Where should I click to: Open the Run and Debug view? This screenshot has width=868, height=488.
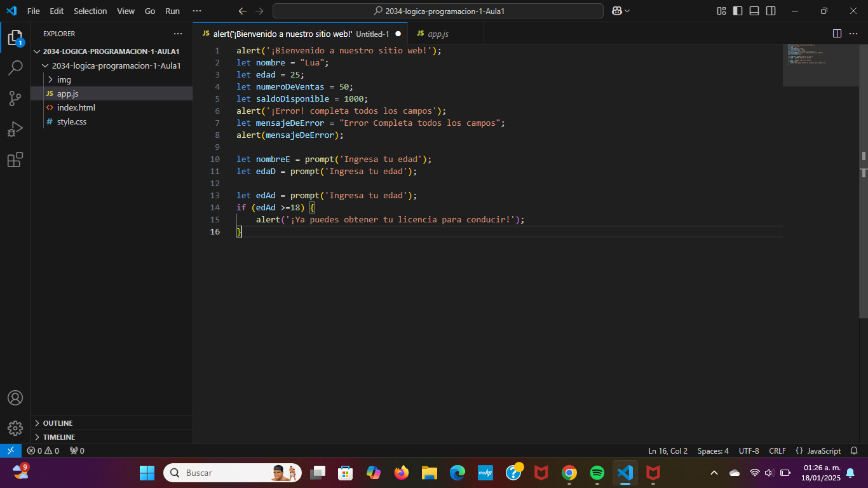pyautogui.click(x=15, y=129)
